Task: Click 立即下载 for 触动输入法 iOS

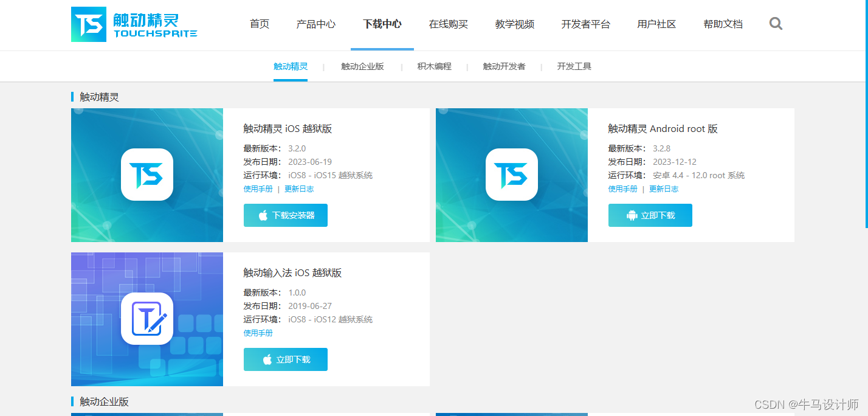Action: [x=286, y=359]
